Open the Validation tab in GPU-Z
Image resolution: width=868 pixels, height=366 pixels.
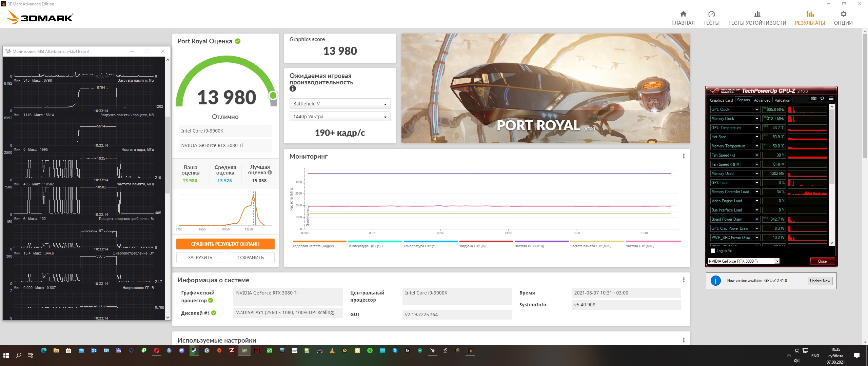click(x=782, y=100)
